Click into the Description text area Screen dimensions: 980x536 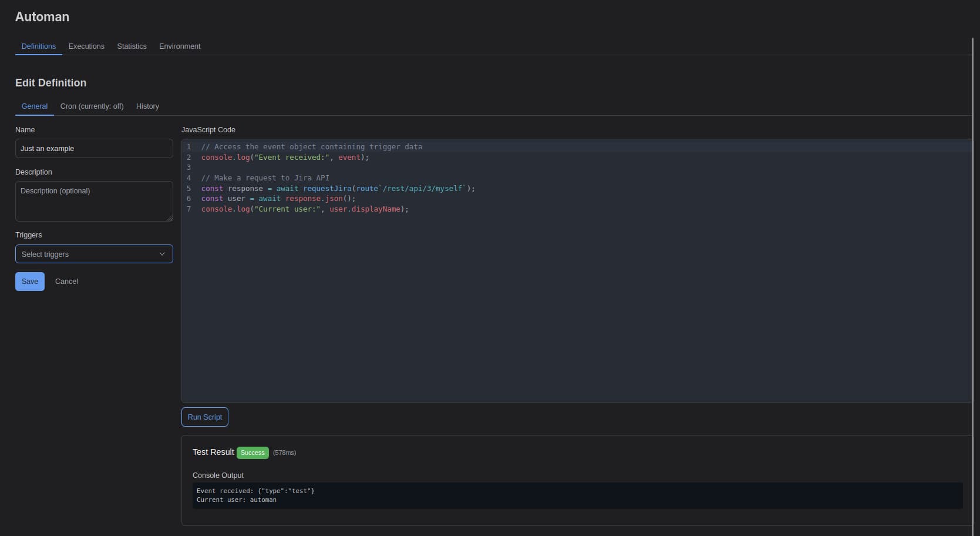[94, 201]
